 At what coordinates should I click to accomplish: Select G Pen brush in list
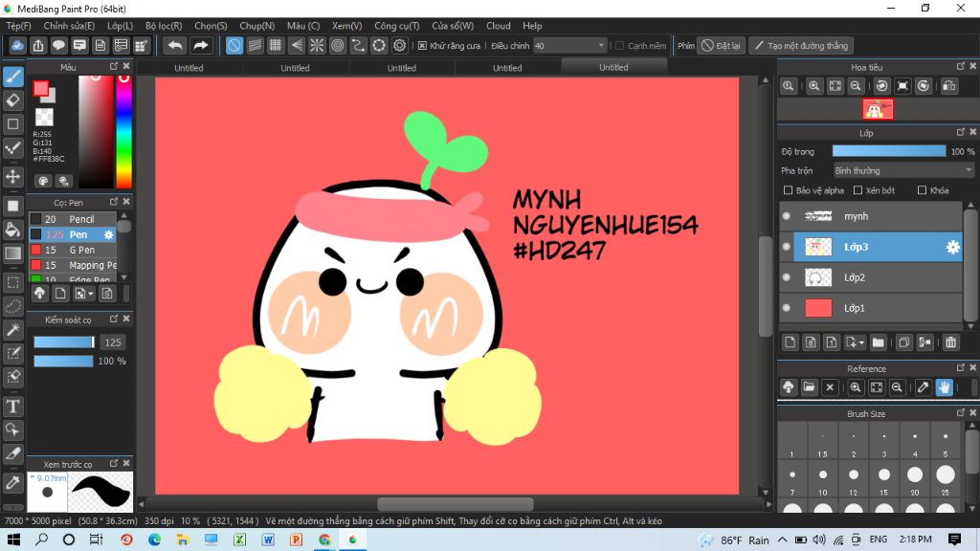(73, 250)
